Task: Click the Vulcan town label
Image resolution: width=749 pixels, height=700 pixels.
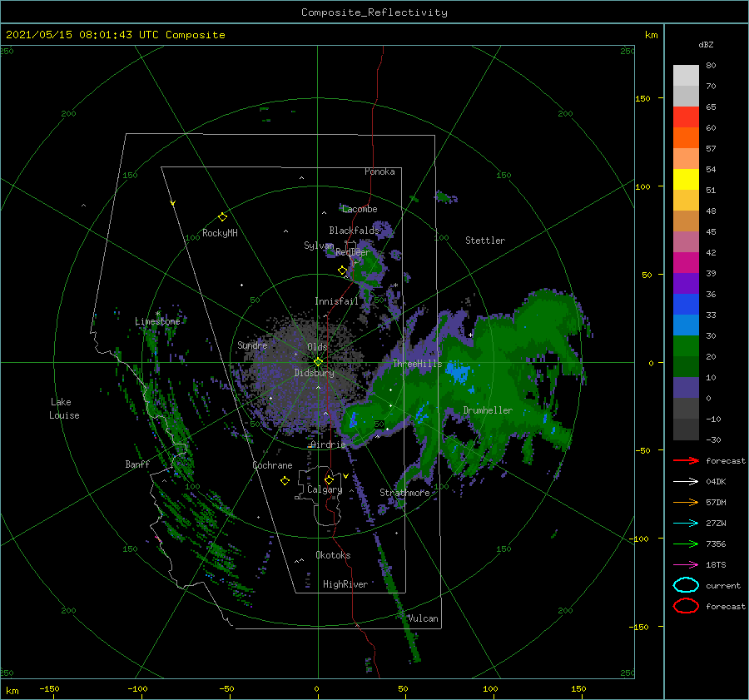Action: coord(423,618)
